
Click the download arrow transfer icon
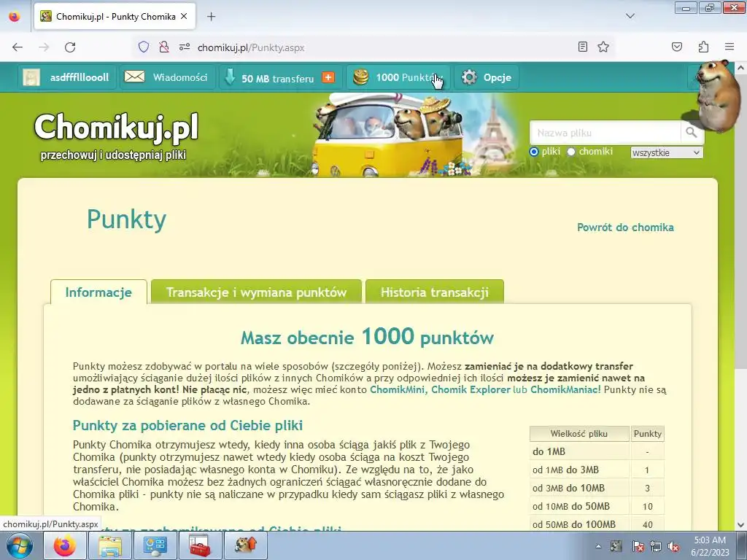230,77
